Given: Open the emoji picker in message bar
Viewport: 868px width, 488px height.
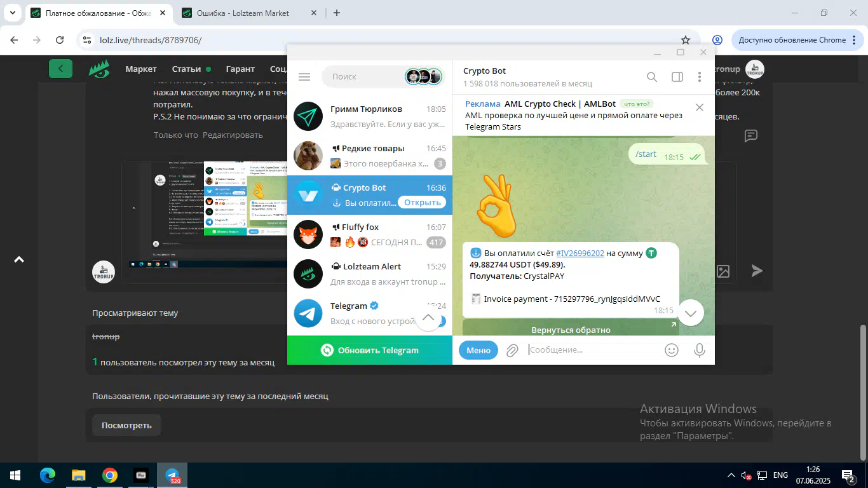Looking at the screenshot, I should 671,350.
